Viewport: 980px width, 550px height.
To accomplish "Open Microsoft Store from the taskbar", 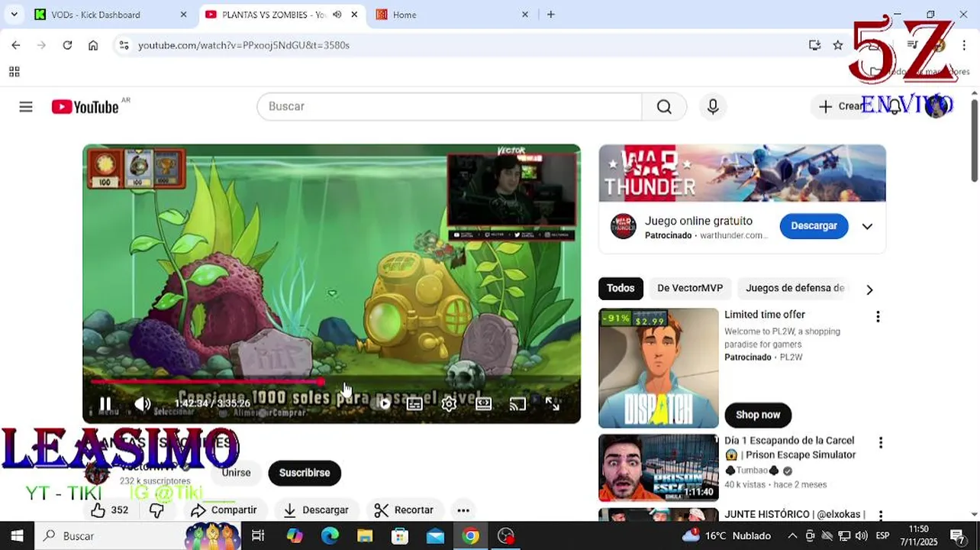I will click(400, 535).
